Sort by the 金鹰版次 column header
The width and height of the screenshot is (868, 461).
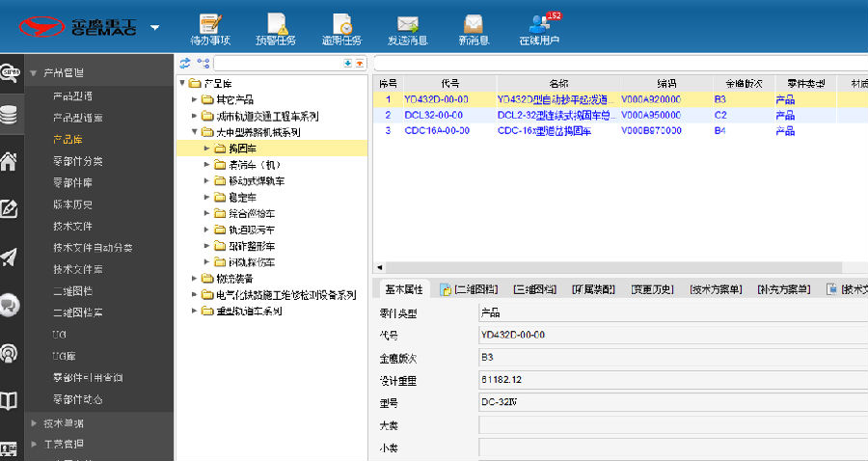pyautogui.click(x=744, y=84)
